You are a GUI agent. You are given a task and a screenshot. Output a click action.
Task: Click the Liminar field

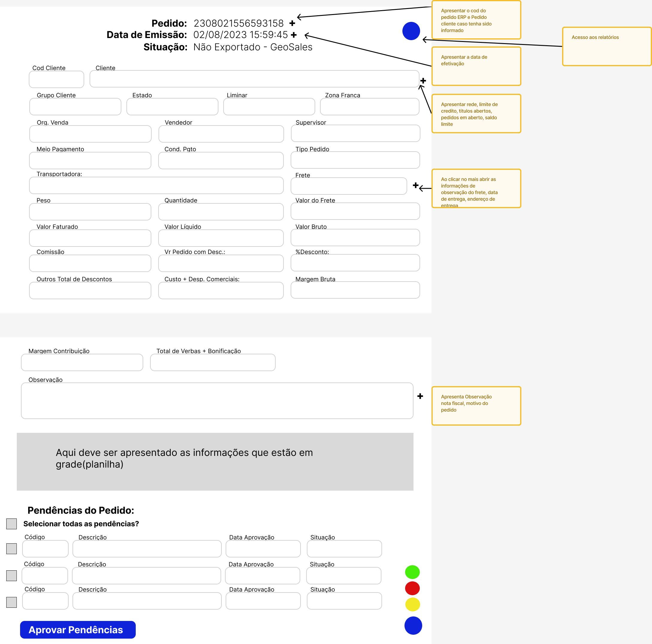point(269,107)
